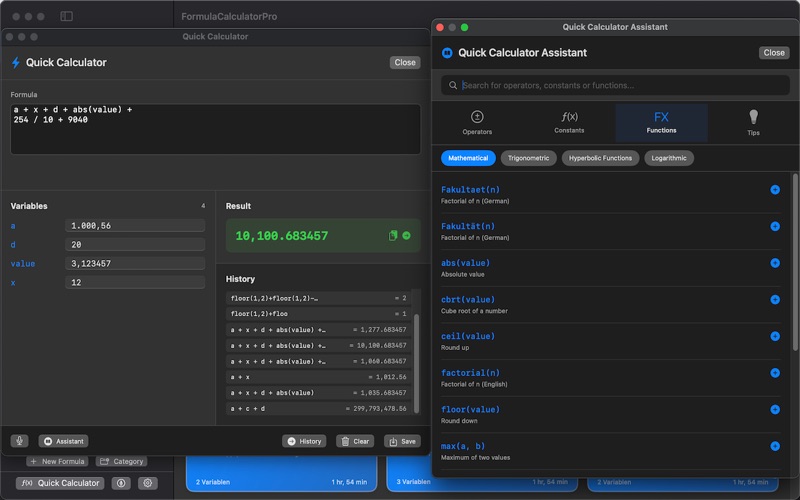Click round icon button beside Quick Calculator
This screenshot has width=800, height=500.
(121, 483)
